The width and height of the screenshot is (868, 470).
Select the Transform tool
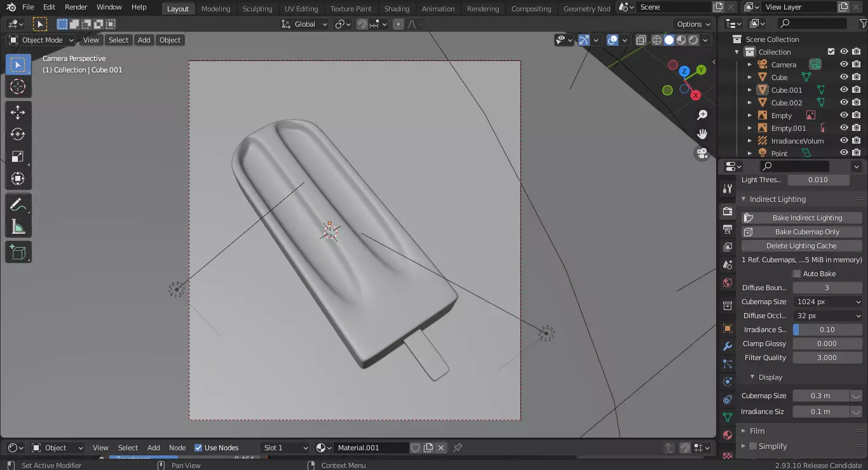tap(18, 178)
